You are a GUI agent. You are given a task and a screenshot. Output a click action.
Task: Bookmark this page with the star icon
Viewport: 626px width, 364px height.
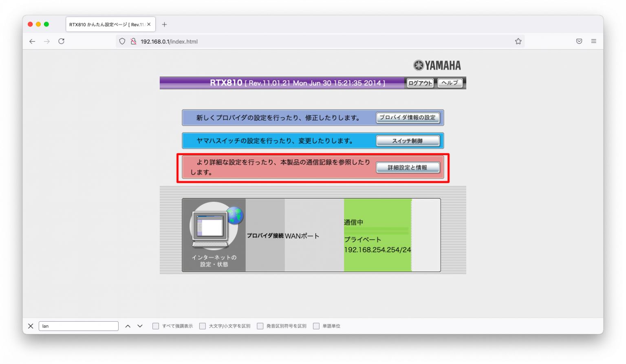(x=518, y=41)
